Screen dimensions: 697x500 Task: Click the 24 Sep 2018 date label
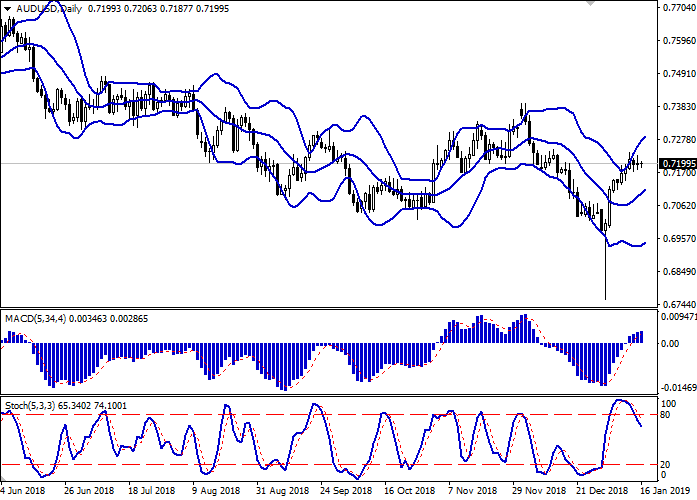click(x=346, y=491)
